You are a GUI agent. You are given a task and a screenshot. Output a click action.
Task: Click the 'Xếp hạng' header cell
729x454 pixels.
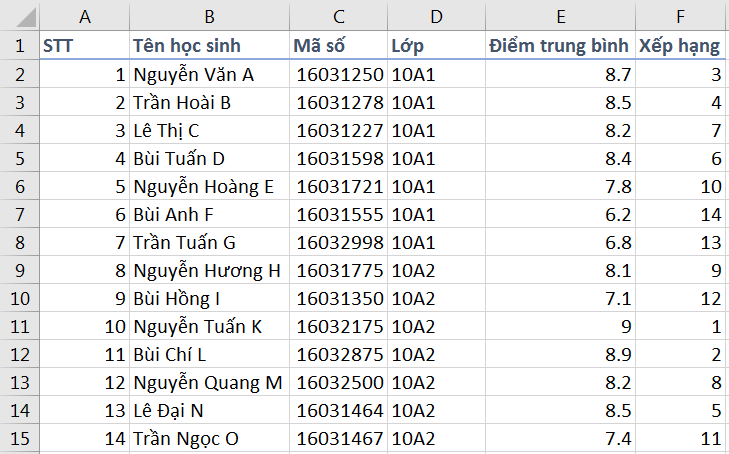(x=680, y=46)
